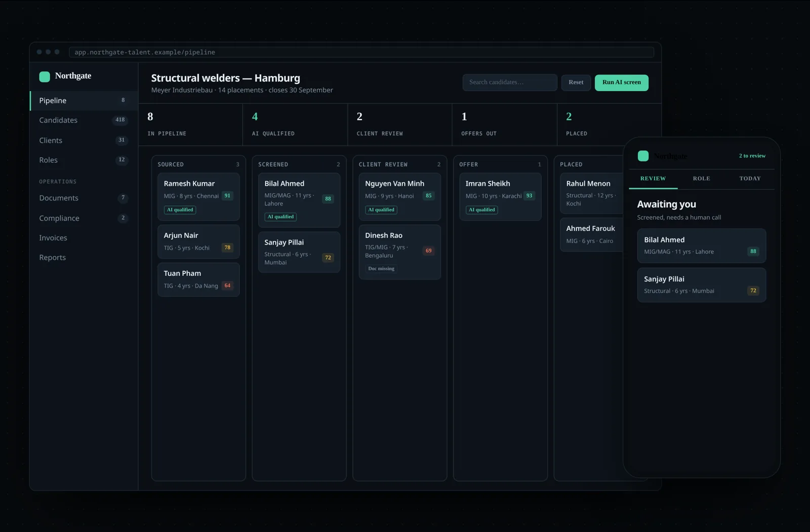Go to Candidates in the sidebar
Viewport: 810px width, 532px height.
(84, 120)
